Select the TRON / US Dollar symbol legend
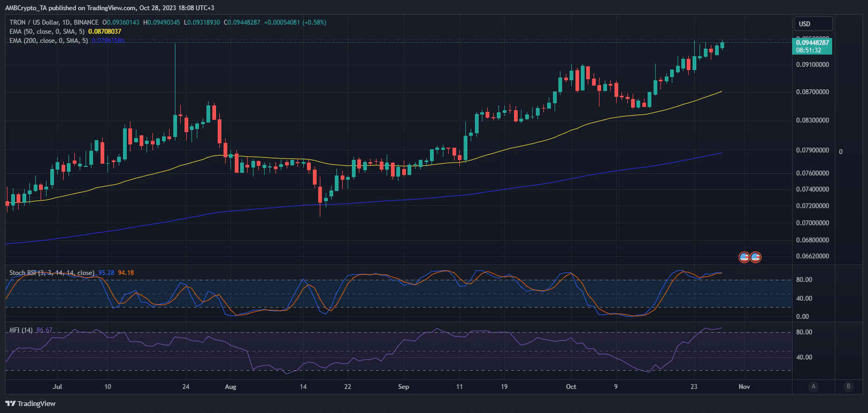This screenshot has height=413, width=868. pyautogui.click(x=54, y=22)
